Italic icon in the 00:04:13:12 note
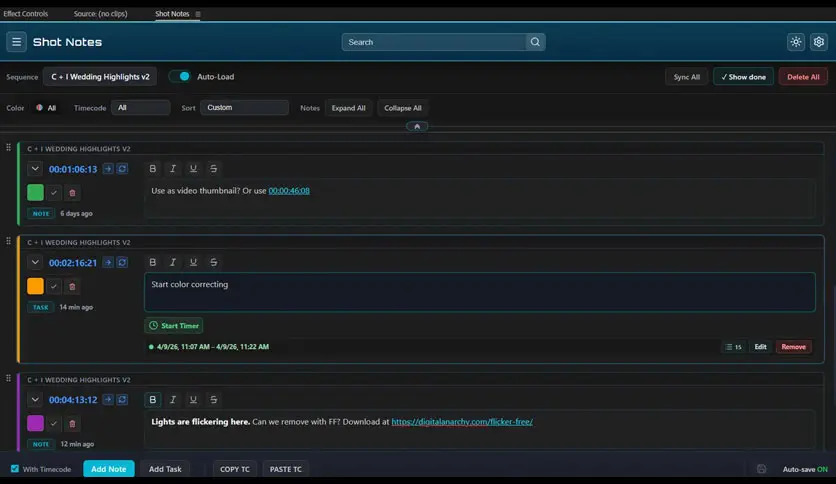836x484 pixels. [173, 399]
